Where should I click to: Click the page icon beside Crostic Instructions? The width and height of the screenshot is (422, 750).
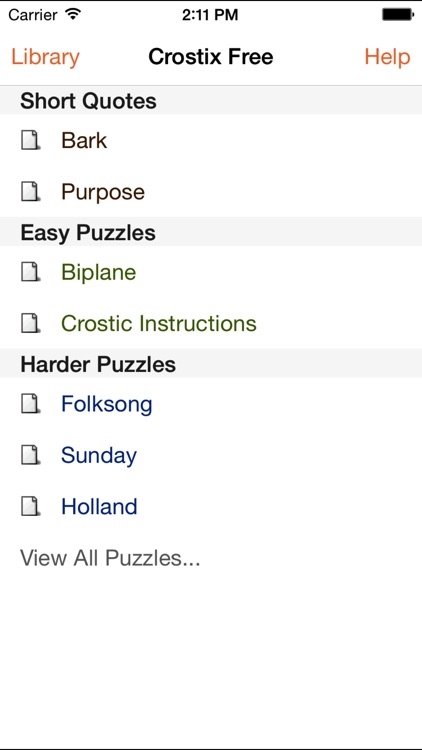point(31,323)
